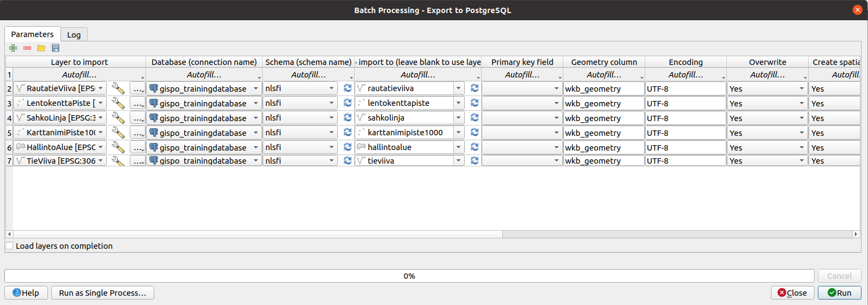The height and width of the screenshot is (305, 868).
Task: Open Autofill menu under Layer to import column
Action: point(80,75)
